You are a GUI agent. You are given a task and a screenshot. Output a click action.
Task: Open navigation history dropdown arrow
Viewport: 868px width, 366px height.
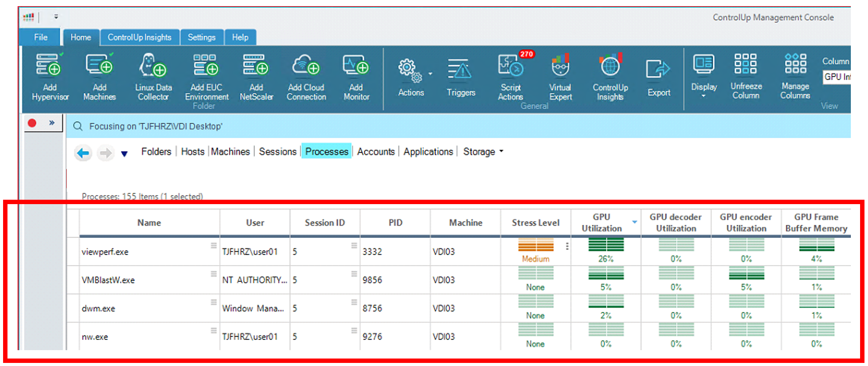124,154
